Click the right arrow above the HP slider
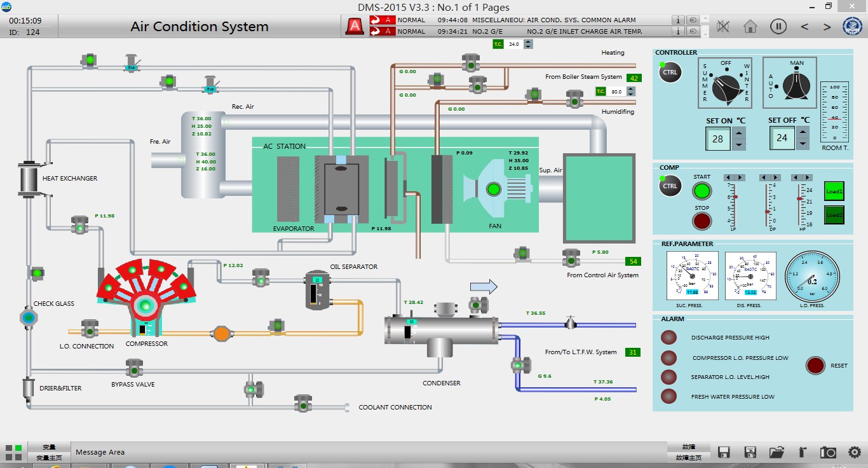The height and width of the screenshot is (468, 868). [807, 177]
